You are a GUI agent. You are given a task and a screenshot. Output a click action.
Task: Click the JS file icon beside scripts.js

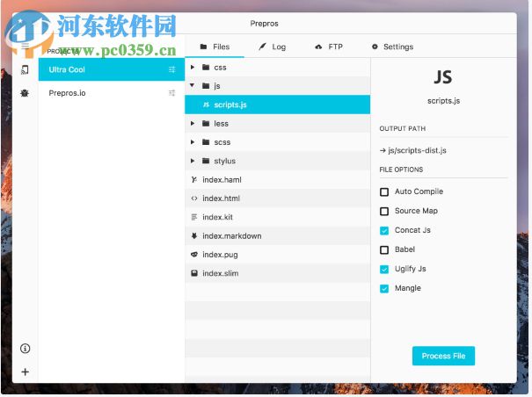pos(206,105)
